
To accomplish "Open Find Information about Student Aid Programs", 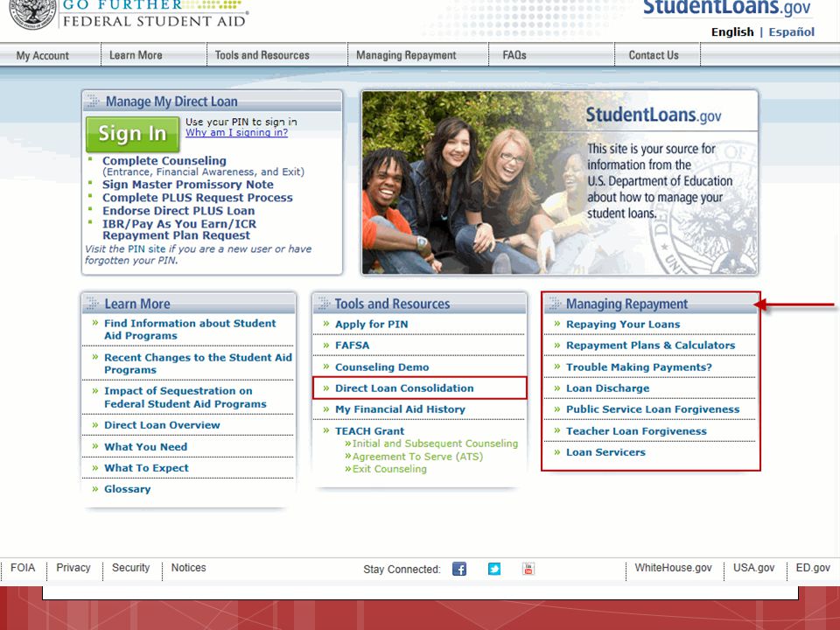I will [190, 330].
